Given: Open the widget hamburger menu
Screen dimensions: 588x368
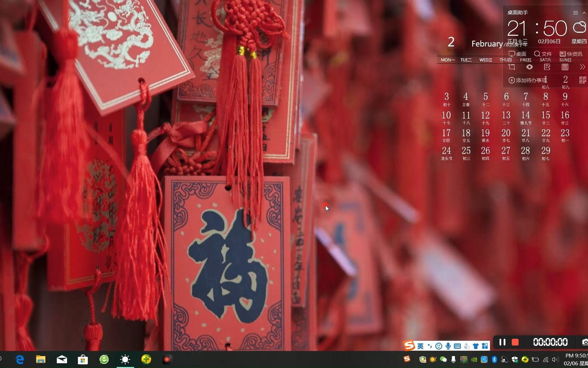Looking at the screenshot, I should pyautogui.click(x=576, y=13).
